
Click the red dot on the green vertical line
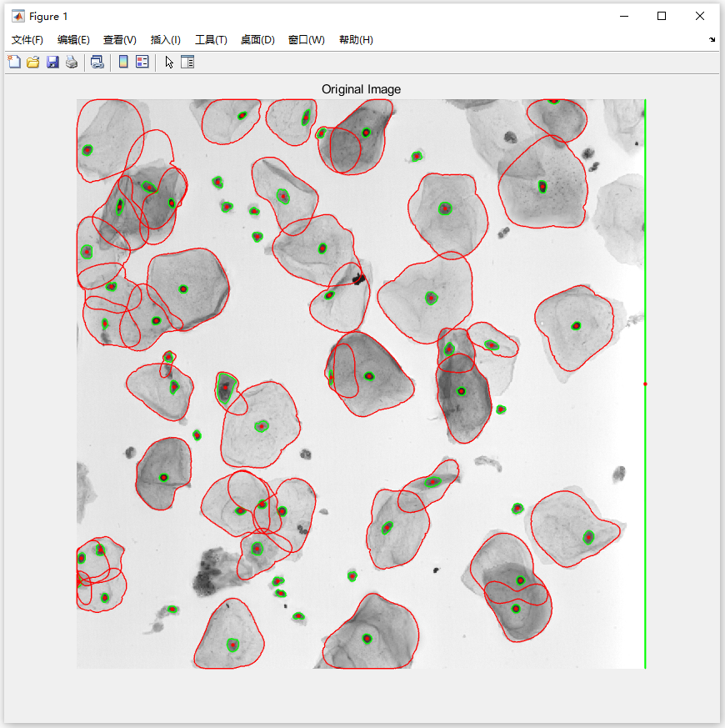pyautogui.click(x=645, y=384)
